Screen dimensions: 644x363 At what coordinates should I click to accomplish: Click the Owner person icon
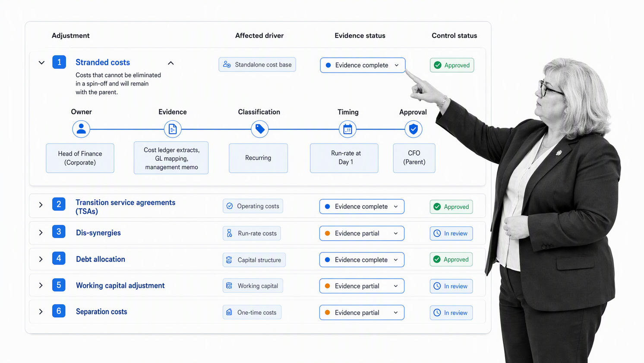tap(81, 129)
